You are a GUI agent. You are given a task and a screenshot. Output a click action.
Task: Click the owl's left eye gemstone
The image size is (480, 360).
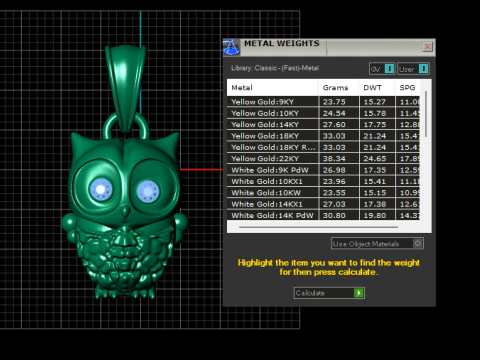coord(101,189)
